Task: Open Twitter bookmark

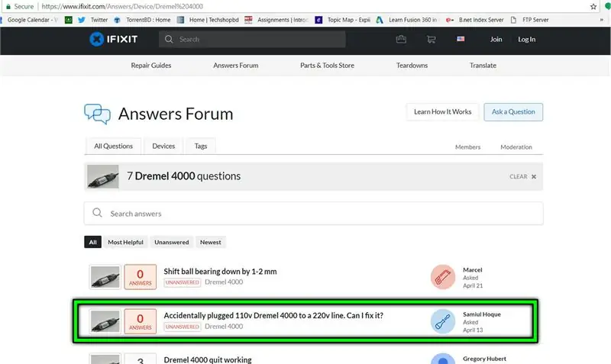Action: (92, 20)
